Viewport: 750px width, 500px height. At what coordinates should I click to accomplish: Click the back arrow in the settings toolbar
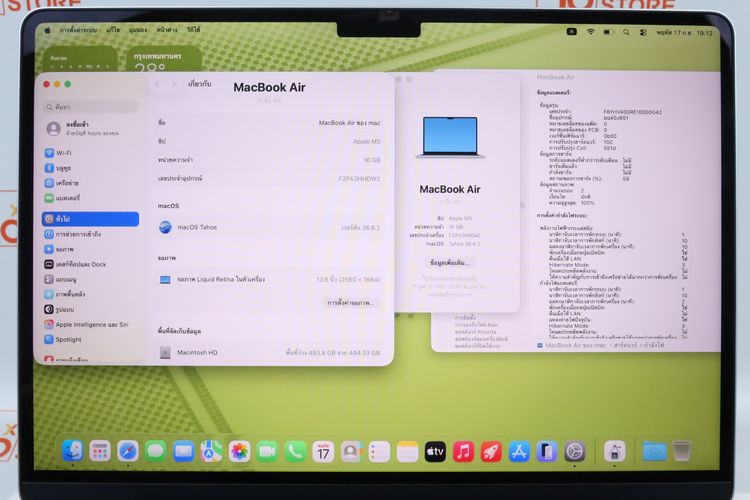(x=157, y=84)
